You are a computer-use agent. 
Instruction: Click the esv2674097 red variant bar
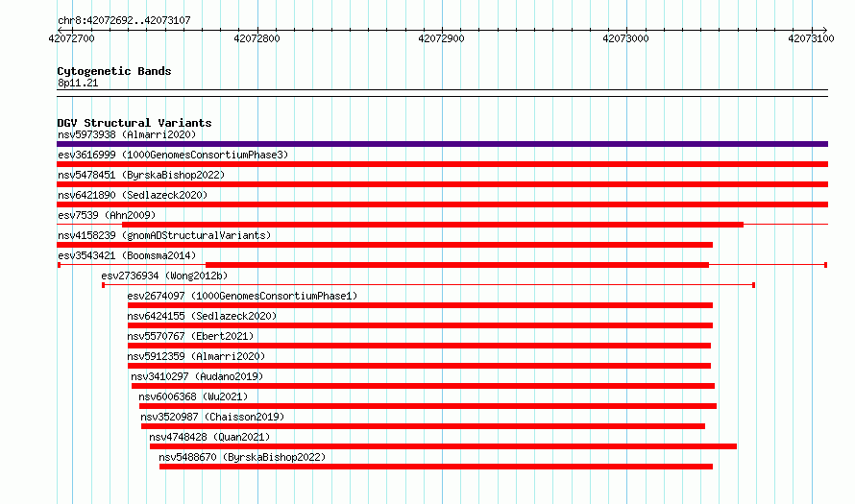(x=420, y=305)
